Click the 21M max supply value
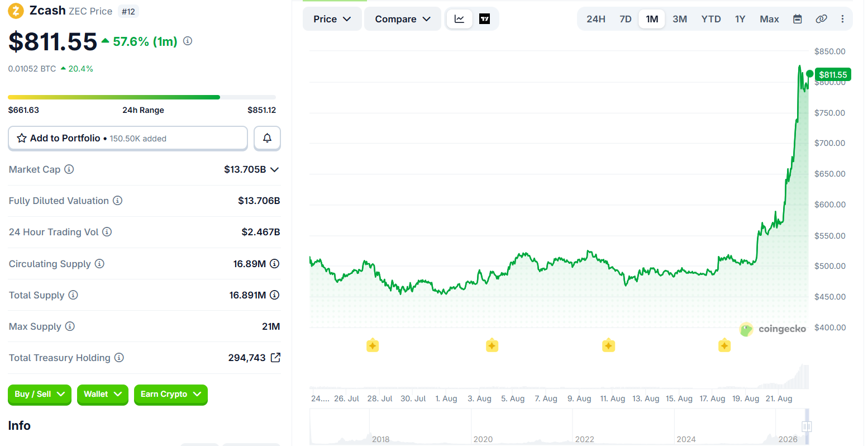 click(x=271, y=326)
